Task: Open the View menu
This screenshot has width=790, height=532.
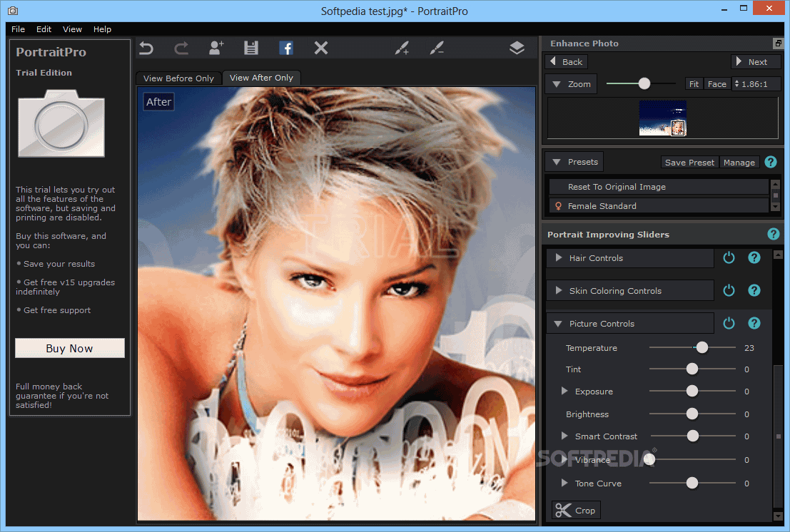Action: coord(72,29)
